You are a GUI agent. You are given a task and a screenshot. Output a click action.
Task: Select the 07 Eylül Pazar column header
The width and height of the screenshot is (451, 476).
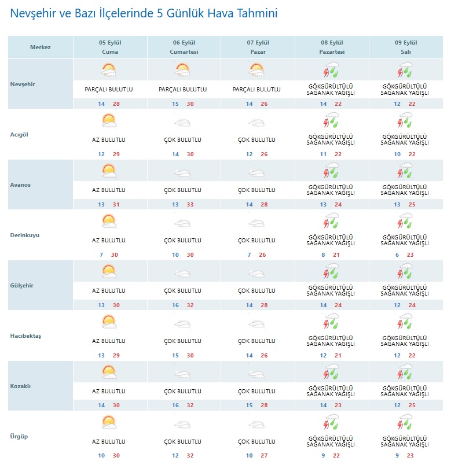pyautogui.click(x=258, y=47)
